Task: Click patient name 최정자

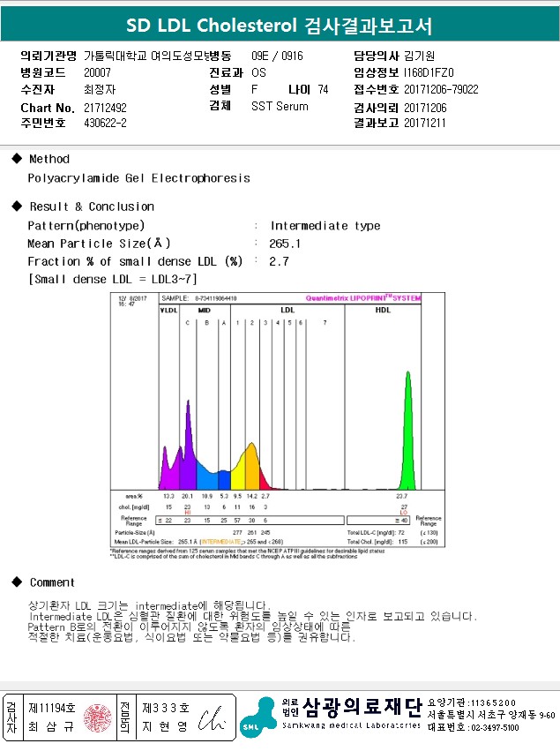Action: (x=100, y=89)
